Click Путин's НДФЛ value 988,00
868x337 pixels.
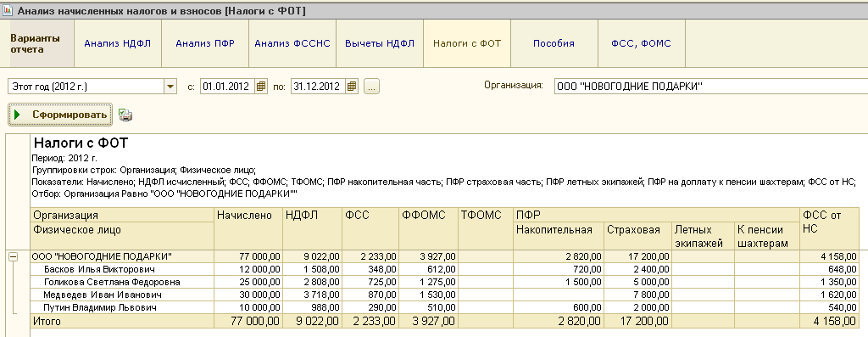325,307
